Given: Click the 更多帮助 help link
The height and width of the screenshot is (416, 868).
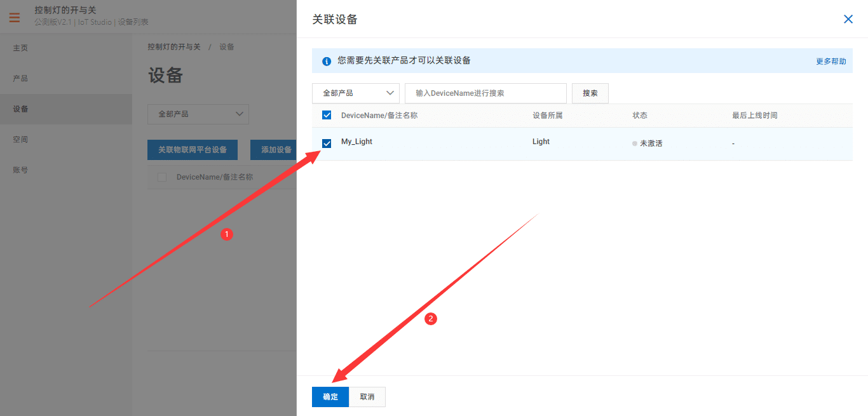Looking at the screenshot, I should point(831,61).
